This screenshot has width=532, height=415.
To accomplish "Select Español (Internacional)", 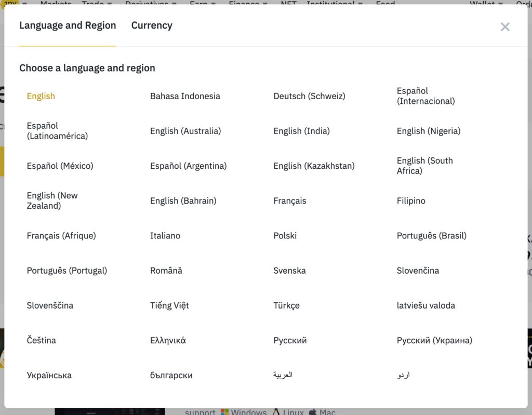I will click(426, 96).
